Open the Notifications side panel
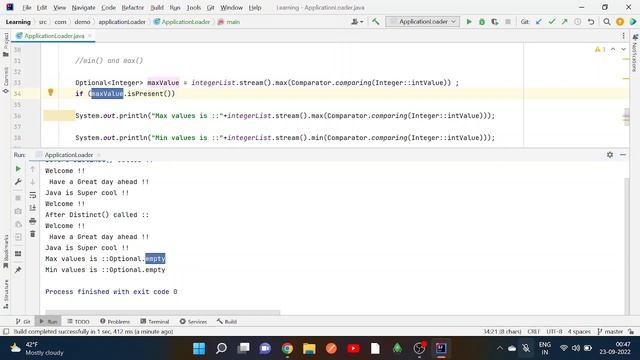 tap(634, 53)
